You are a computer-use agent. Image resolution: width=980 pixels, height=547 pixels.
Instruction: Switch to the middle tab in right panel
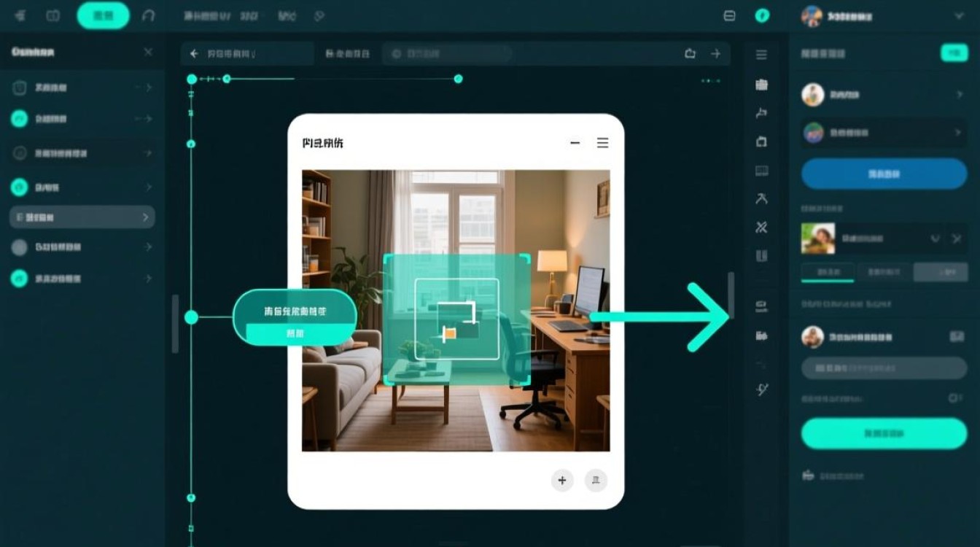(884, 273)
